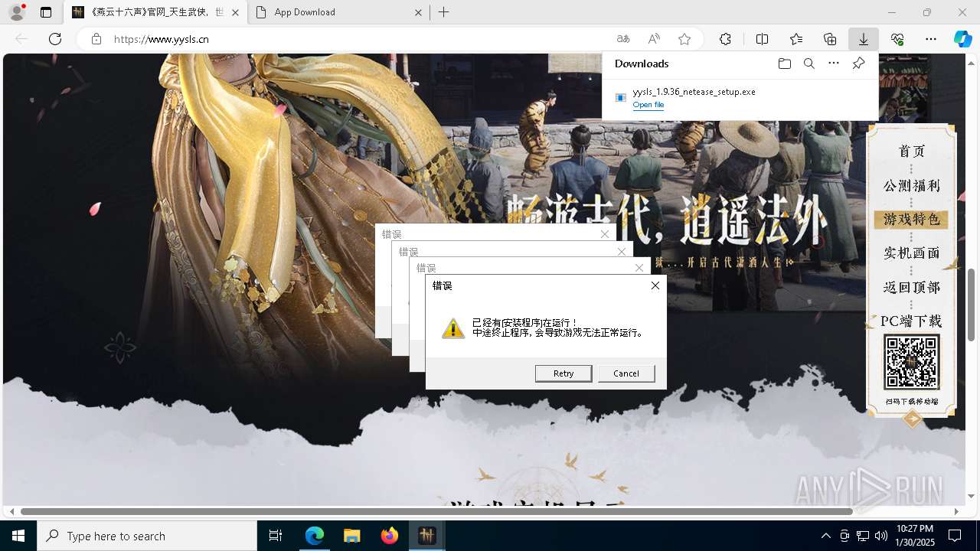Open the Collections icon
Viewport: 980px width, 551px height.
pos(830,39)
